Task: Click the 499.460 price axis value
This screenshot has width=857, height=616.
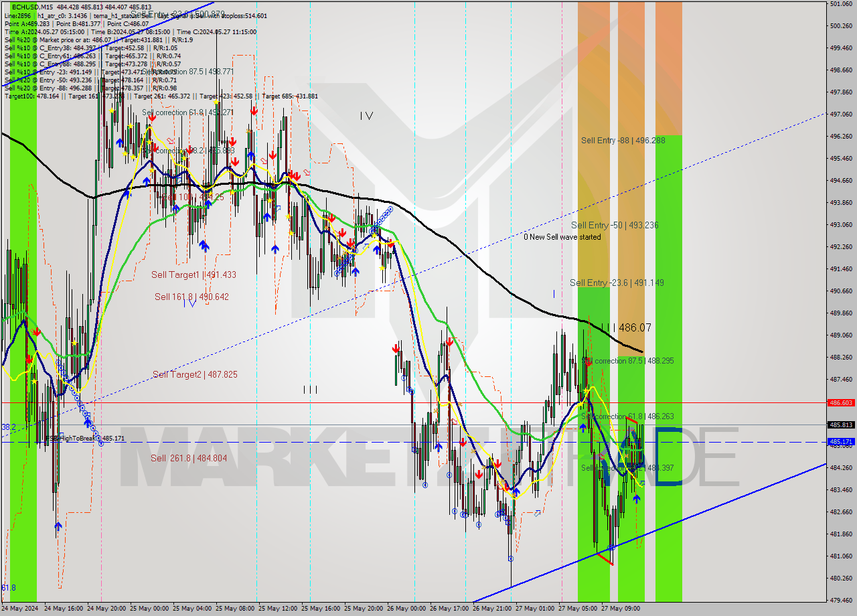Action: point(841,48)
